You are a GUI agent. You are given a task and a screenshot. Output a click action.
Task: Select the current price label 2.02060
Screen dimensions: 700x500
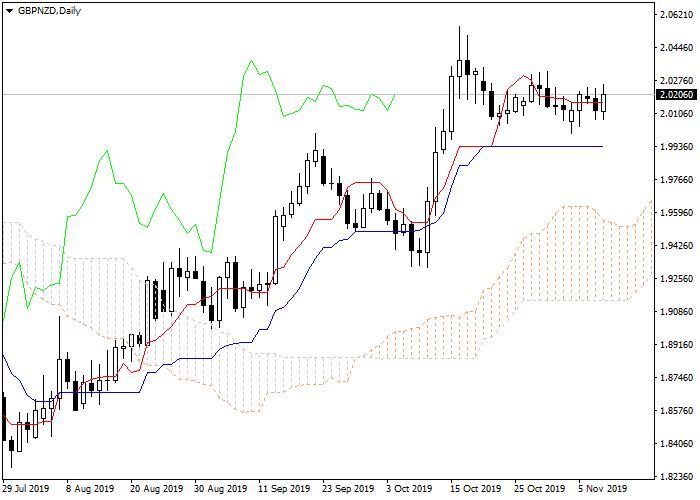click(677, 95)
